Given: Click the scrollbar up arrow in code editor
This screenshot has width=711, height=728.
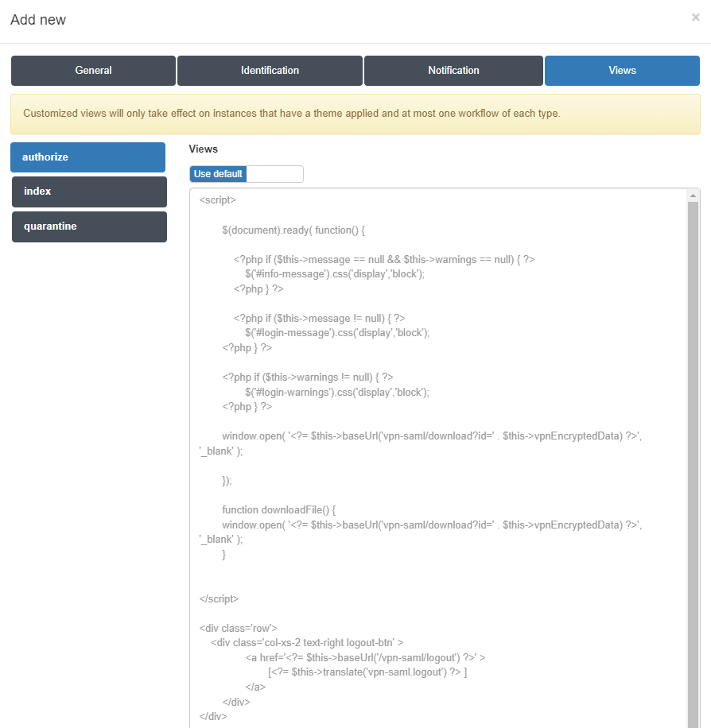Looking at the screenshot, I should [694, 196].
